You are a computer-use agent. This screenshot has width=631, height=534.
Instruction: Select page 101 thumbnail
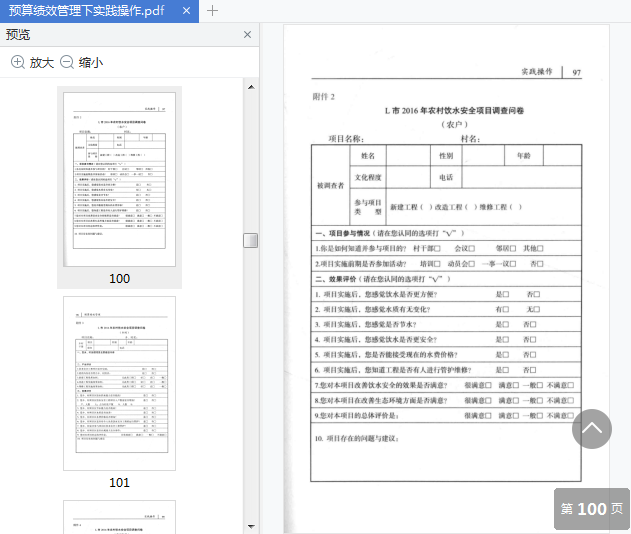point(120,383)
